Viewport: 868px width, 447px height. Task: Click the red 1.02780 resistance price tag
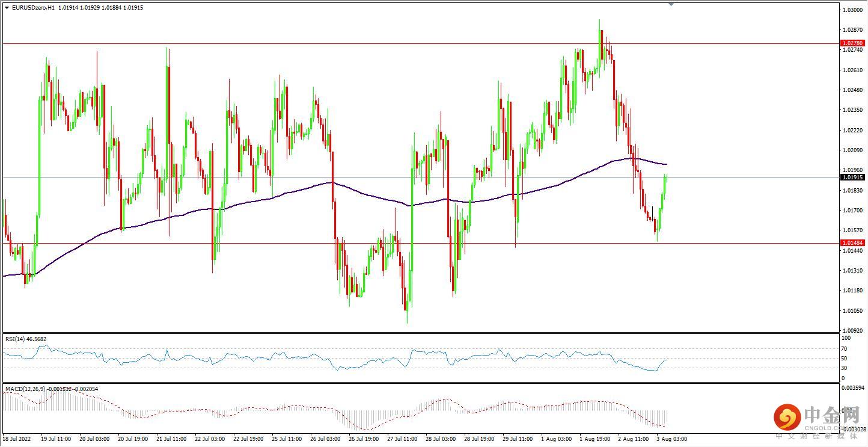853,43
